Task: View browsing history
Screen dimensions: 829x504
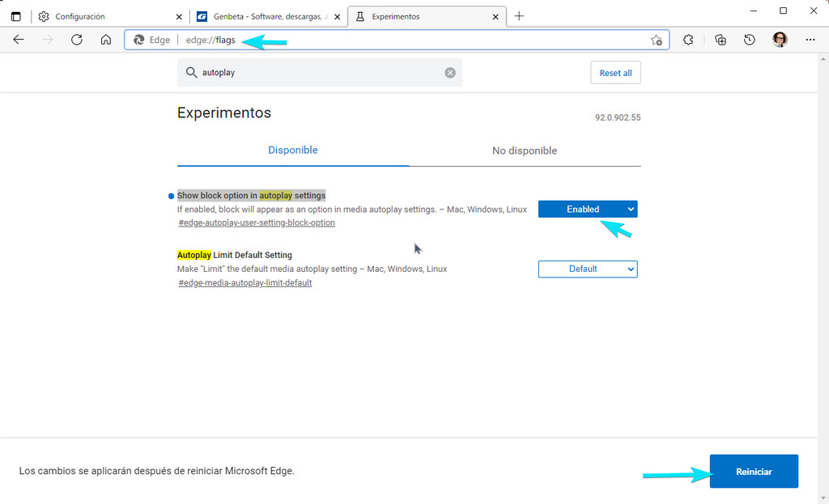Action: coord(749,39)
